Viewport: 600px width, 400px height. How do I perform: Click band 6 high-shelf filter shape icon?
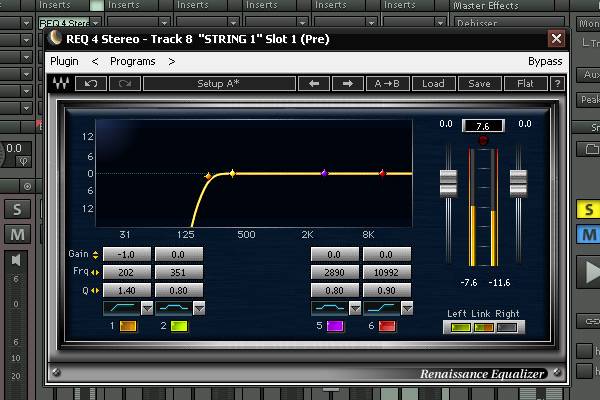pos(382,308)
